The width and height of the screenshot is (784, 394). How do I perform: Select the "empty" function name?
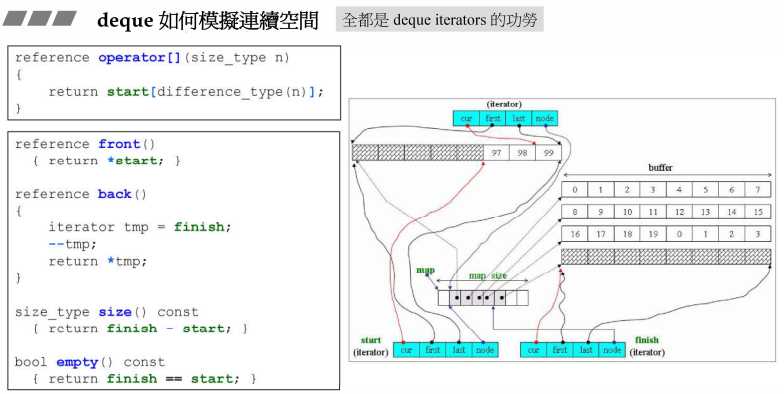tap(77, 362)
